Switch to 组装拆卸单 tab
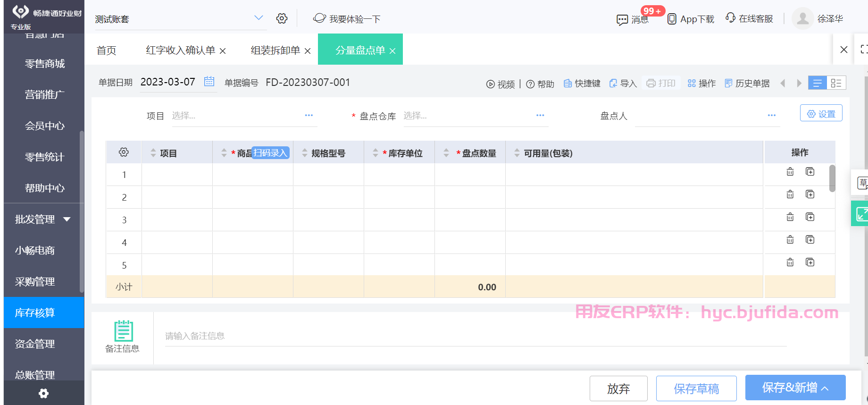This screenshot has height=405, width=868. click(275, 50)
